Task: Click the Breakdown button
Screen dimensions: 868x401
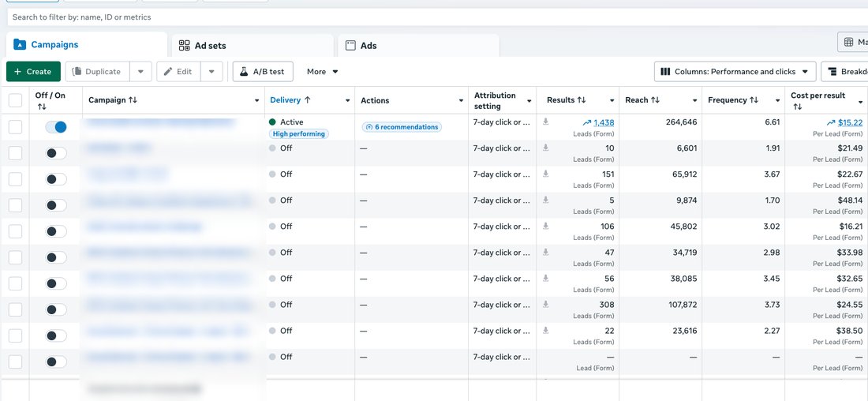Action: click(x=845, y=72)
